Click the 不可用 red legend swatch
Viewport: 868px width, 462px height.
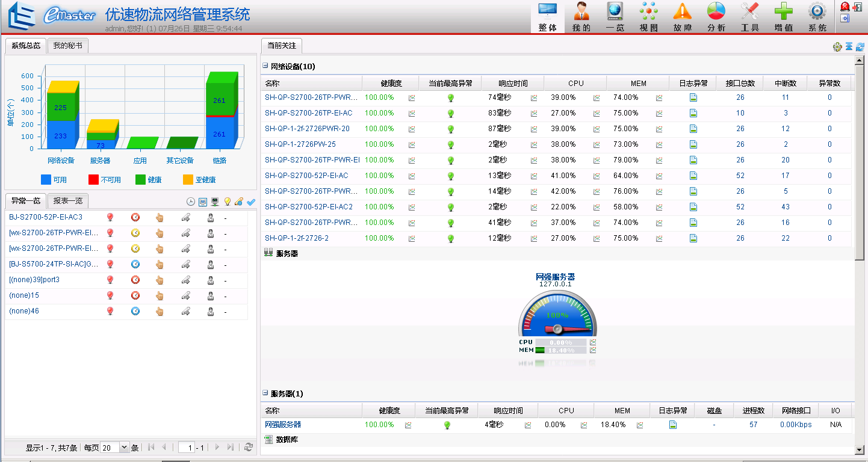coord(93,179)
